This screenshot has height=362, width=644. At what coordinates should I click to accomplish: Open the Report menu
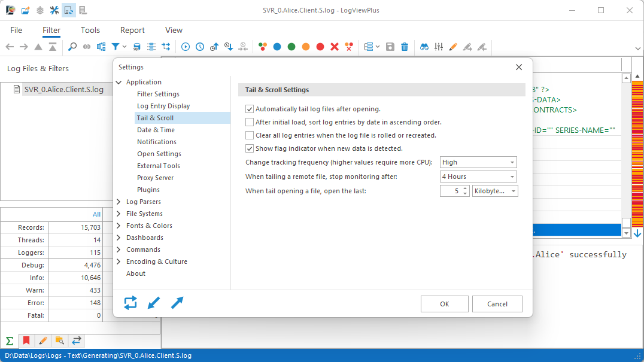click(x=132, y=30)
